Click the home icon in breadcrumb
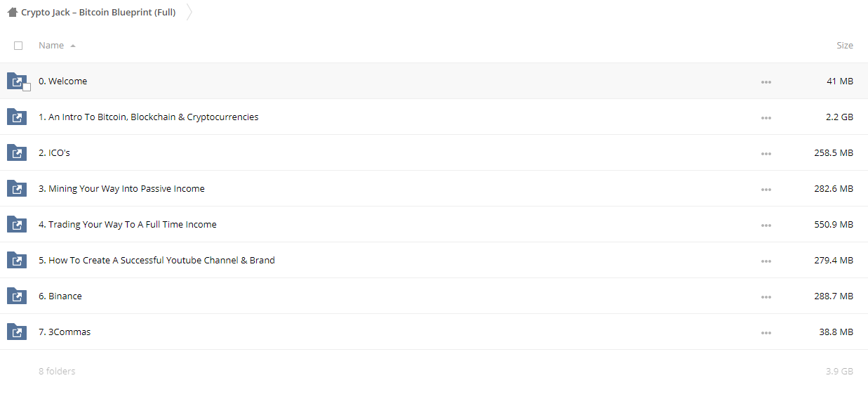This screenshot has width=868, height=399. 12,12
